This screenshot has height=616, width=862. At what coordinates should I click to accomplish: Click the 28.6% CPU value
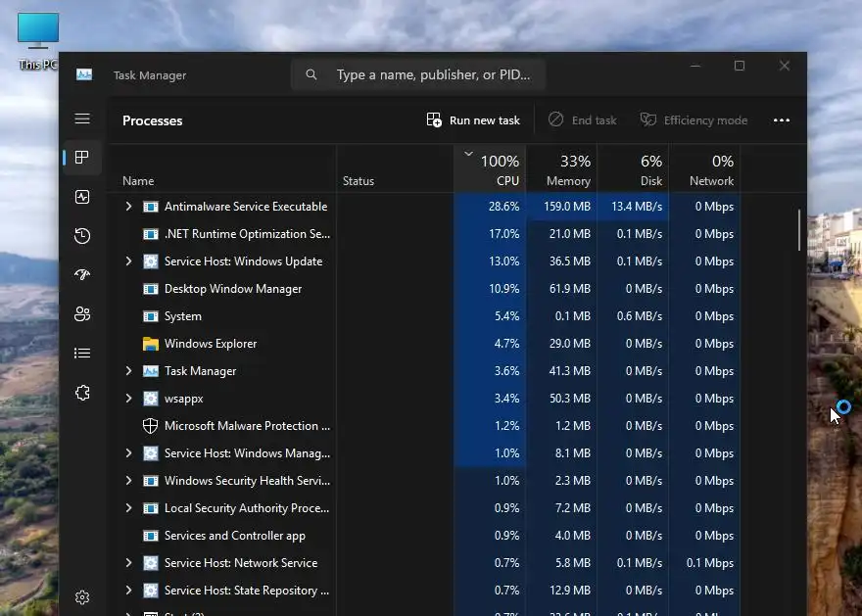click(x=503, y=207)
